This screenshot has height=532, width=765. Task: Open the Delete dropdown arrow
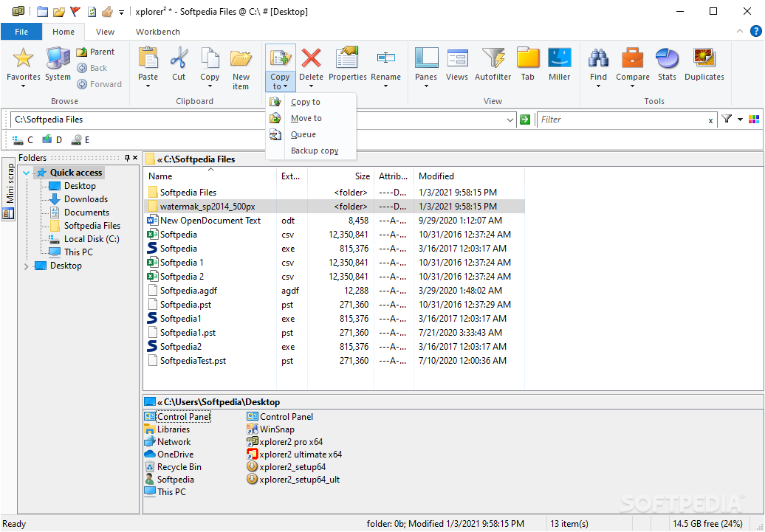pos(311,87)
